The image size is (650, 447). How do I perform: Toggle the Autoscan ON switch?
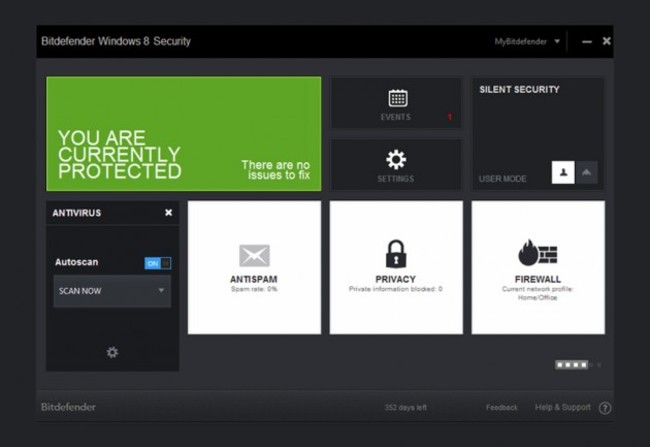click(158, 263)
